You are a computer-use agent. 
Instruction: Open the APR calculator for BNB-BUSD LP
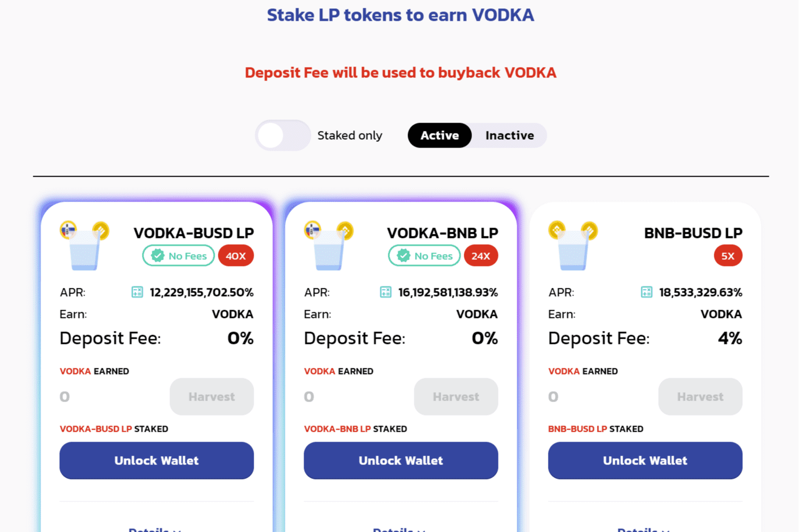click(x=646, y=292)
